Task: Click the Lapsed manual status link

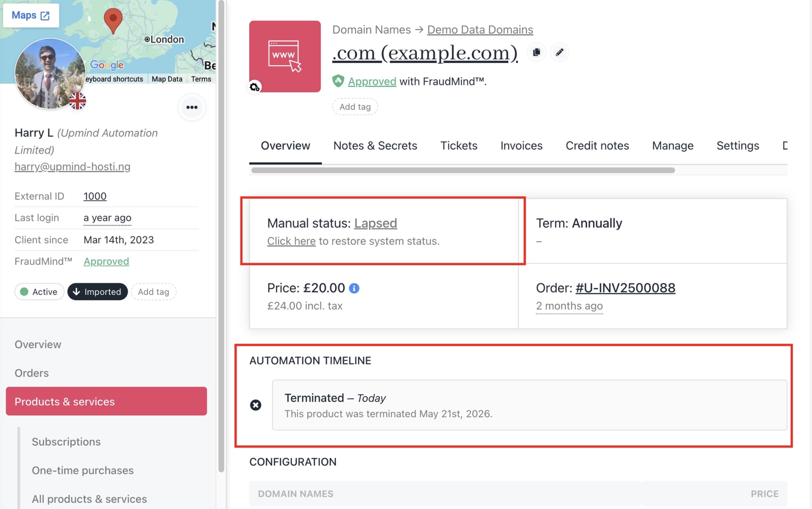Action: pyautogui.click(x=376, y=223)
